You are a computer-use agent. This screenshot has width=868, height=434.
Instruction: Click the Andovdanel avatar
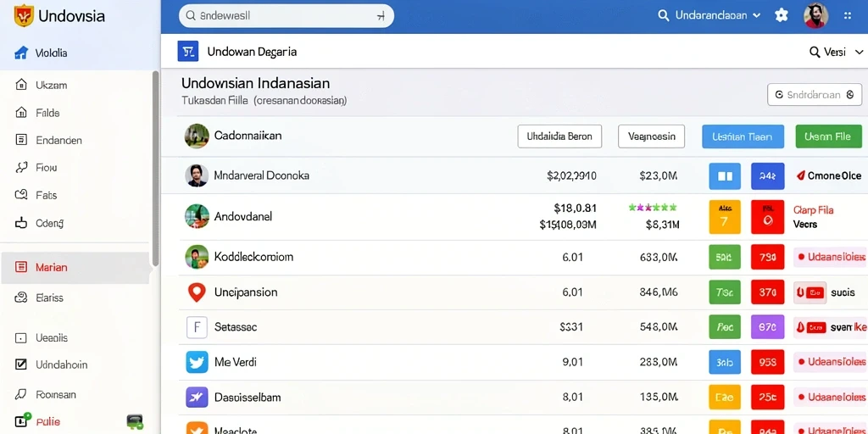(x=197, y=216)
